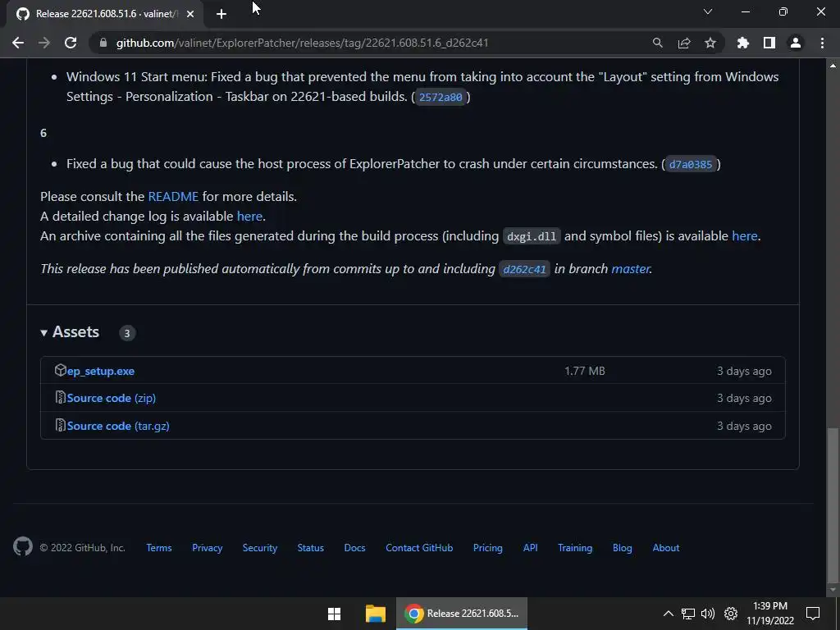Collapse the Assets section triangle
Image resolution: width=840 pixels, height=630 pixels.
tap(44, 333)
